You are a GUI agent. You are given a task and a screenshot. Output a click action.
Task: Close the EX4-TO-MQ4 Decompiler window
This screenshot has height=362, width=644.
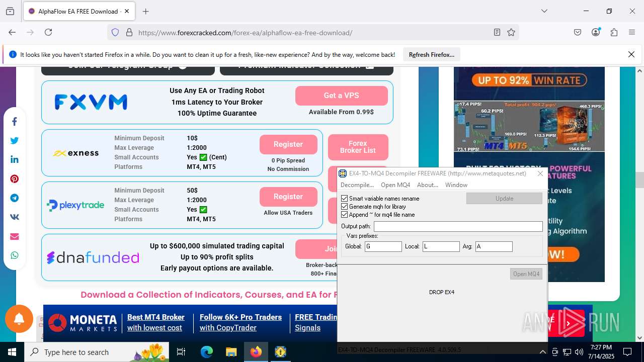point(540,173)
